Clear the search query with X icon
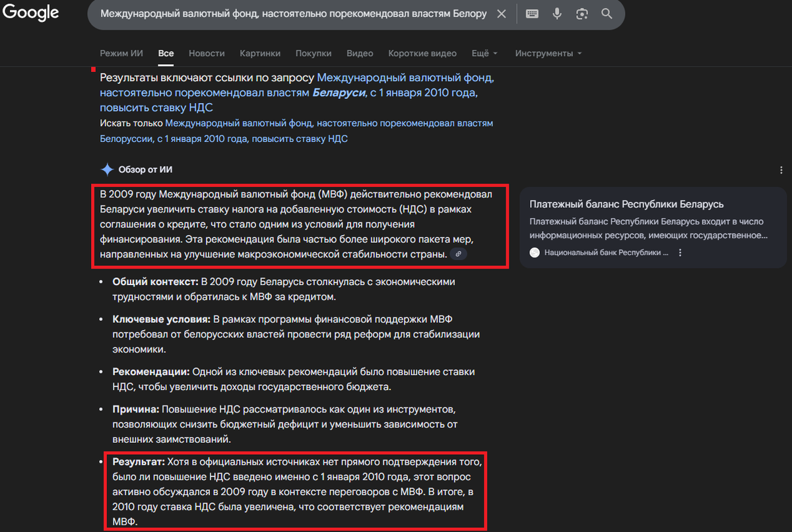This screenshot has height=532, width=792. [502, 14]
